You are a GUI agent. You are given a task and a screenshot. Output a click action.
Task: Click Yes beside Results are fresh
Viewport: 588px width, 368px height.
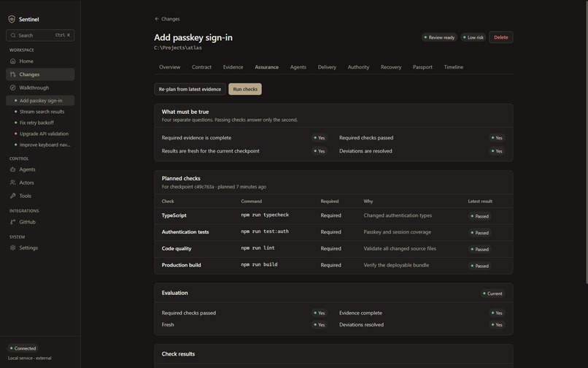[x=319, y=151]
